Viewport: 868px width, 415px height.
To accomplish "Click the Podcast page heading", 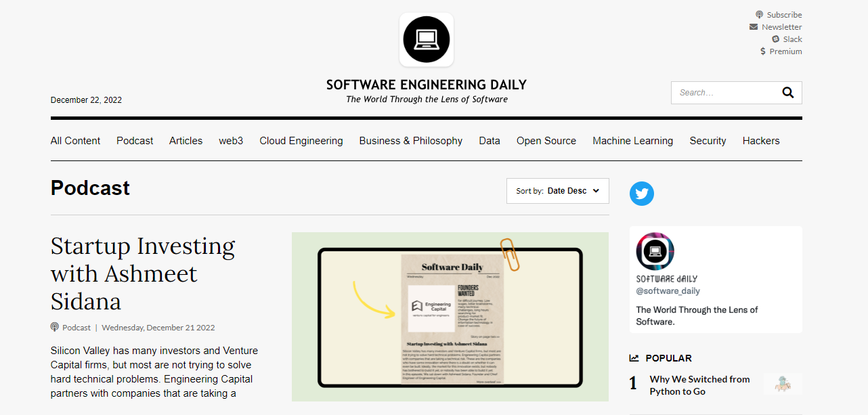I will tap(90, 188).
